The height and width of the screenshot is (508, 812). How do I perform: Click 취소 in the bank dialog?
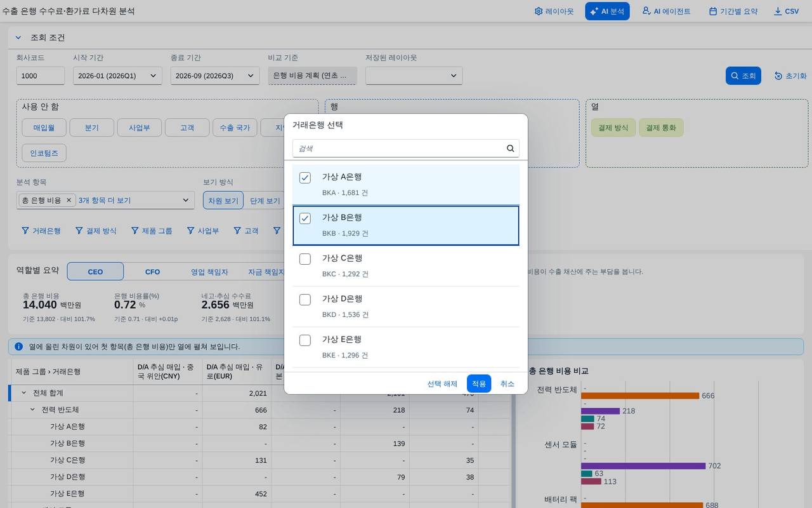[507, 384]
